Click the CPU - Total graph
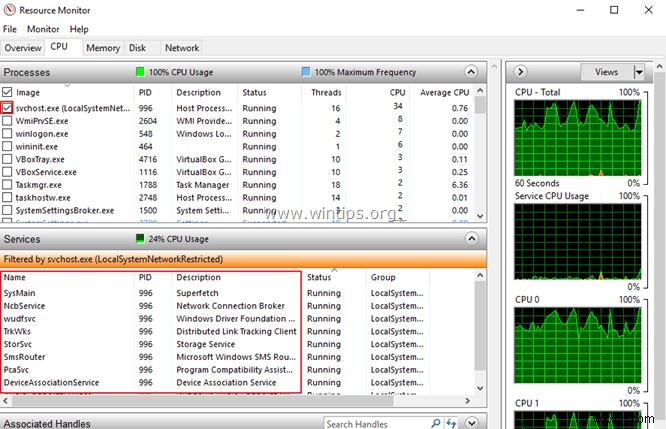 (x=578, y=138)
